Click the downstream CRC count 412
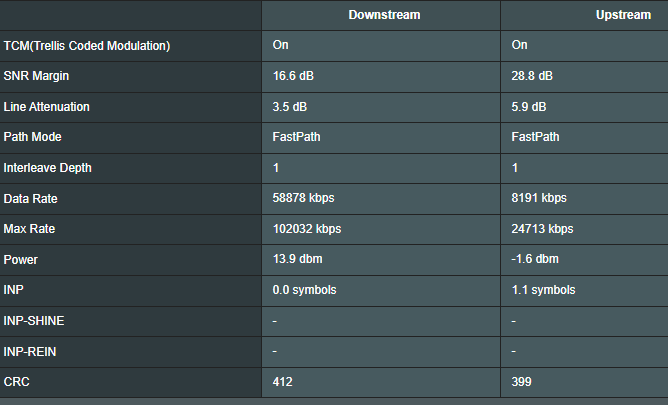668x405 pixels. click(x=282, y=382)
